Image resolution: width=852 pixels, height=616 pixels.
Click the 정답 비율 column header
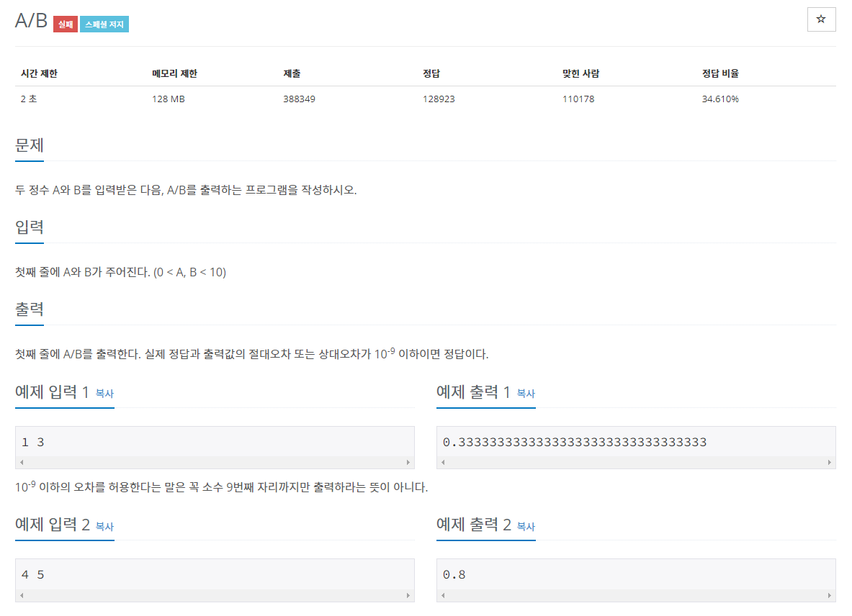point(720,73)
